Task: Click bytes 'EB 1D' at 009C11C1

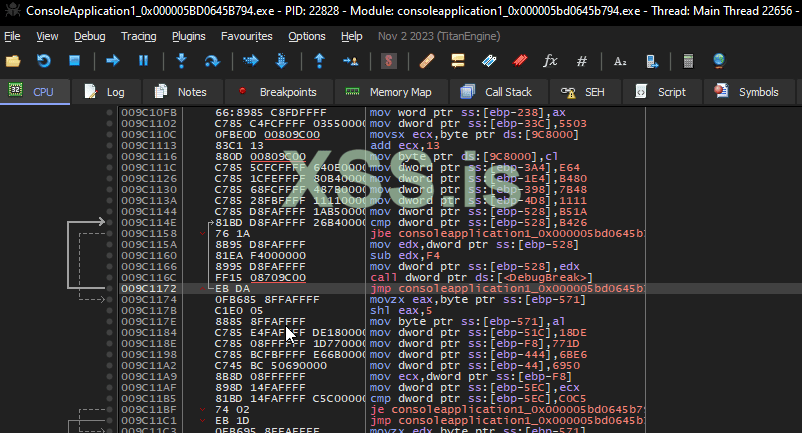Action: click(x=232, y=420)
